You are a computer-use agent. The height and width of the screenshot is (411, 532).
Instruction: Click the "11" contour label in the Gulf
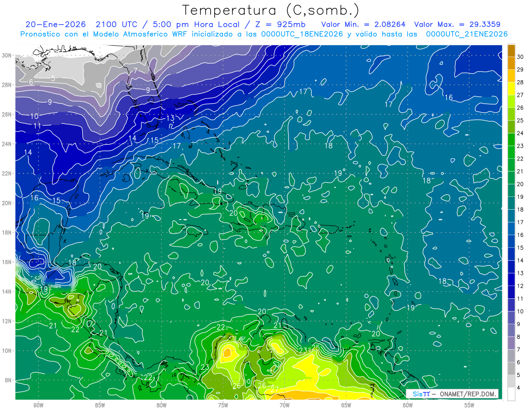[x=37, y=126]
